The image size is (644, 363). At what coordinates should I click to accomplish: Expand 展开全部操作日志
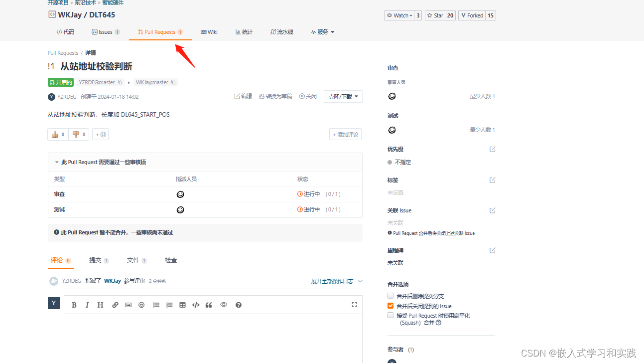coord(337,281)
